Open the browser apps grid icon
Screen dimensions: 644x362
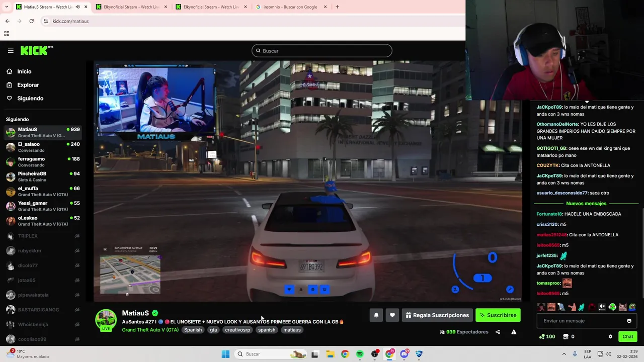click(7, 34)
